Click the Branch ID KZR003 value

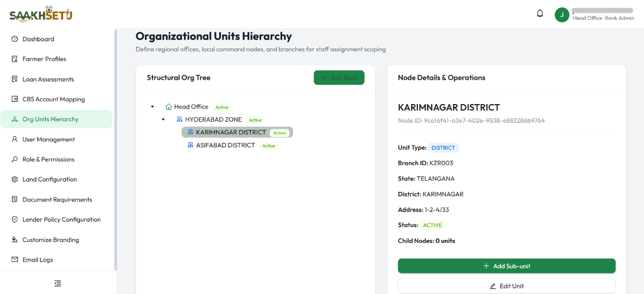click(441, 163)
